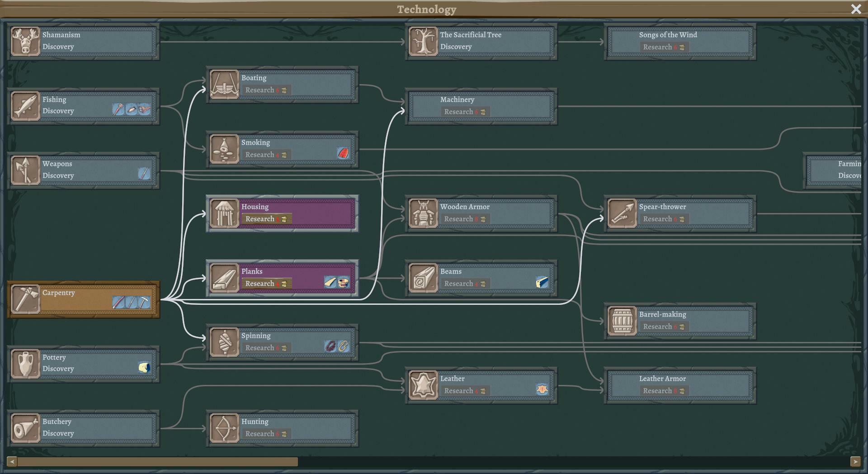Viewport: 868px width, 474px height.
Task: Click the Sacrificial Tree icon
Action: (x=423, y=41)
